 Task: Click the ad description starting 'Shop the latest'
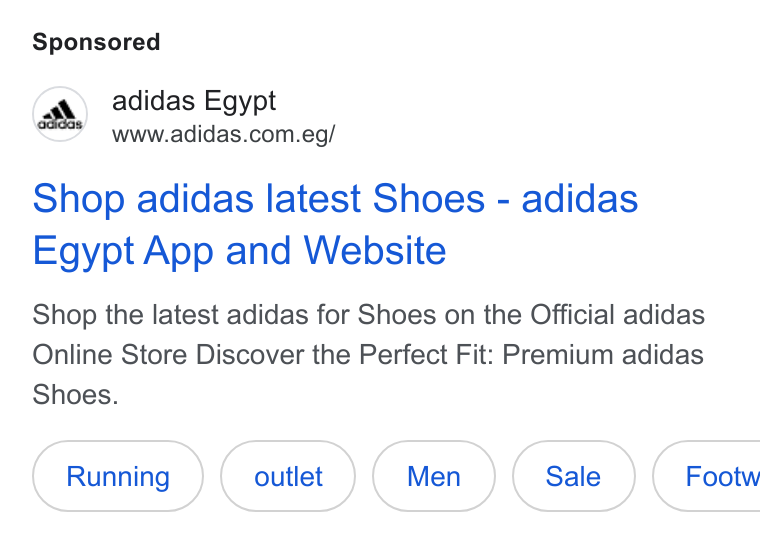tap(368, 354)
